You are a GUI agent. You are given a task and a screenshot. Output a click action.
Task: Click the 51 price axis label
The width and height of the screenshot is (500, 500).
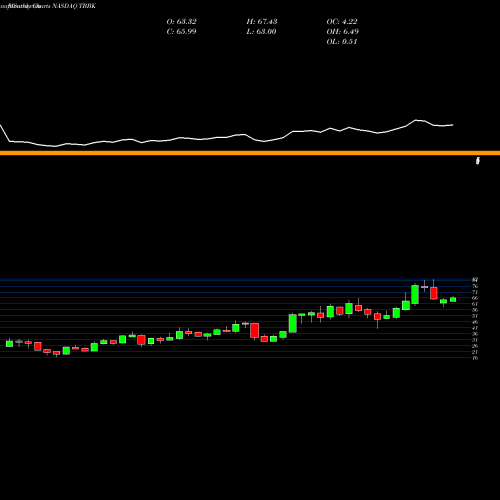click(x=475, y=316)
